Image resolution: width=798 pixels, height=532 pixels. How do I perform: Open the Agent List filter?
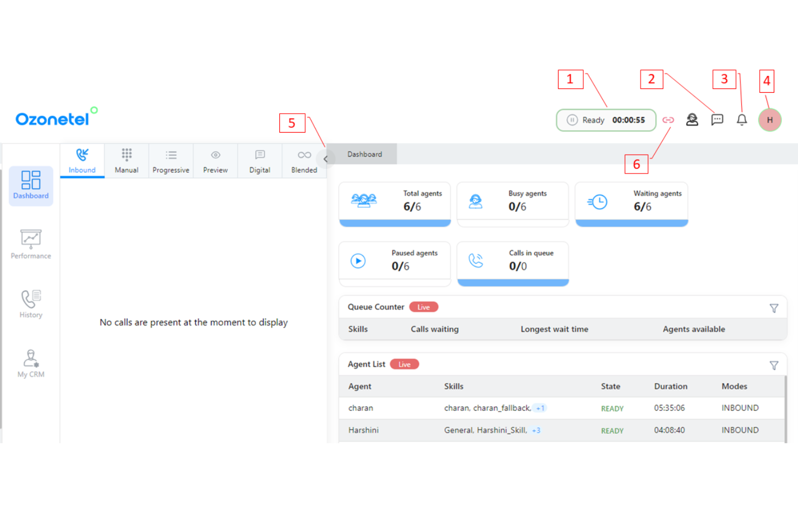774,365
